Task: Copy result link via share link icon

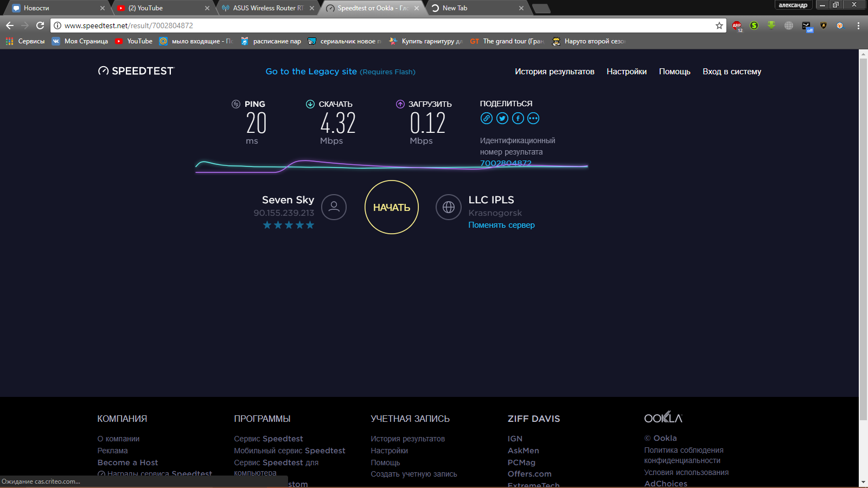Action: click(x=487, y=118)
